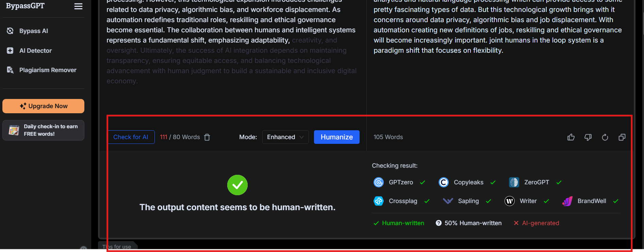Image resolution: width=644 pixels, height=252 pixels.
Task: Open the Mode dropdown set to Enhanced
Action: coord(285,137)
